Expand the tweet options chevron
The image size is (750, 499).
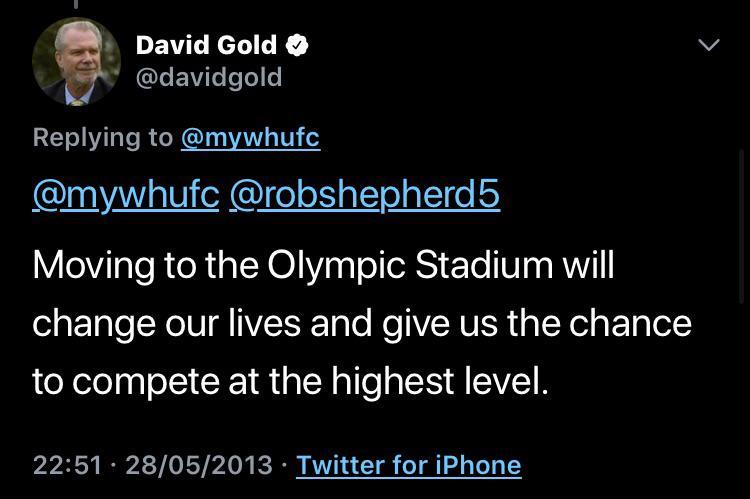click(708, 45)
